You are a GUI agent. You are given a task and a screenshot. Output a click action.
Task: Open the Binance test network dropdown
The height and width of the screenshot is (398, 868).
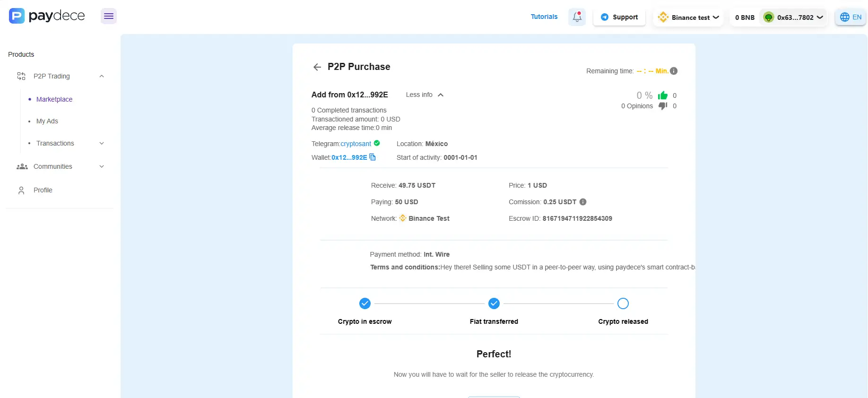688,17
